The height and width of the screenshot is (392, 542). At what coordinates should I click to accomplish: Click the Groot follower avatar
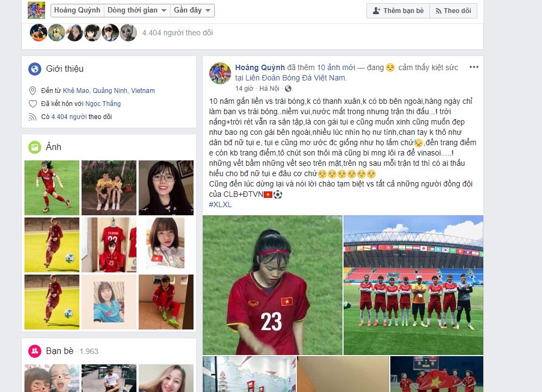pos(128,33)
